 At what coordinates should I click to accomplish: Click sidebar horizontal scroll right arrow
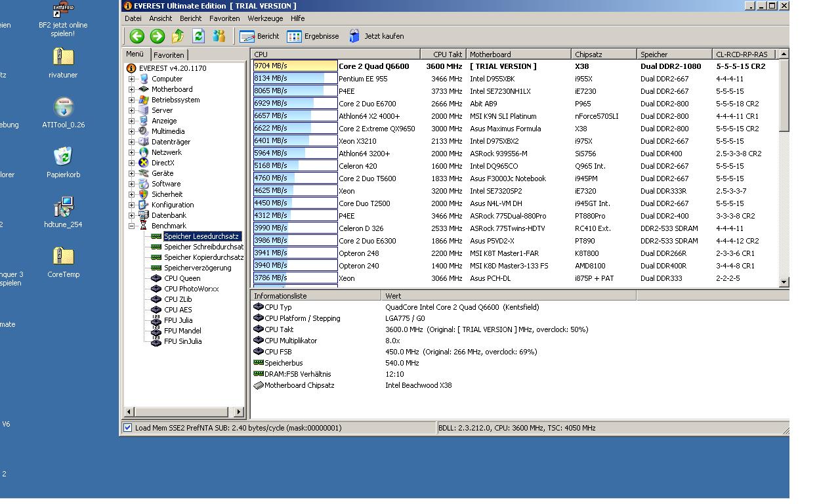coord(240,412)
